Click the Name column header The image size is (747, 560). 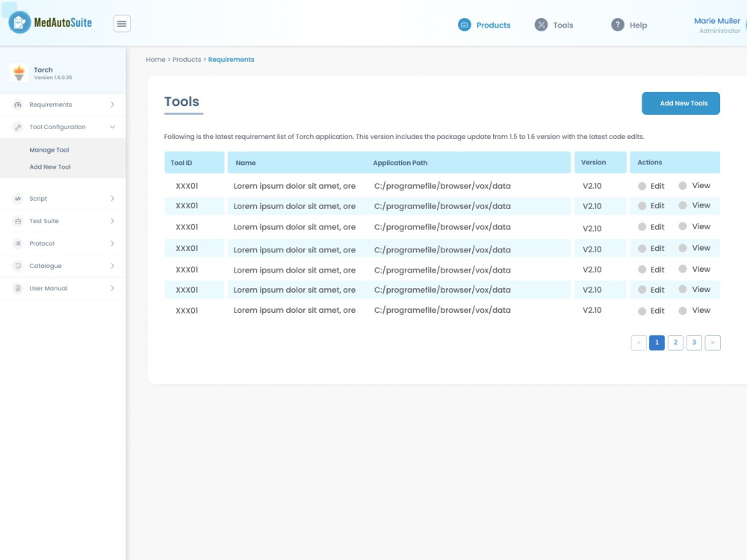pyautogui.click(x=246, y=163)
